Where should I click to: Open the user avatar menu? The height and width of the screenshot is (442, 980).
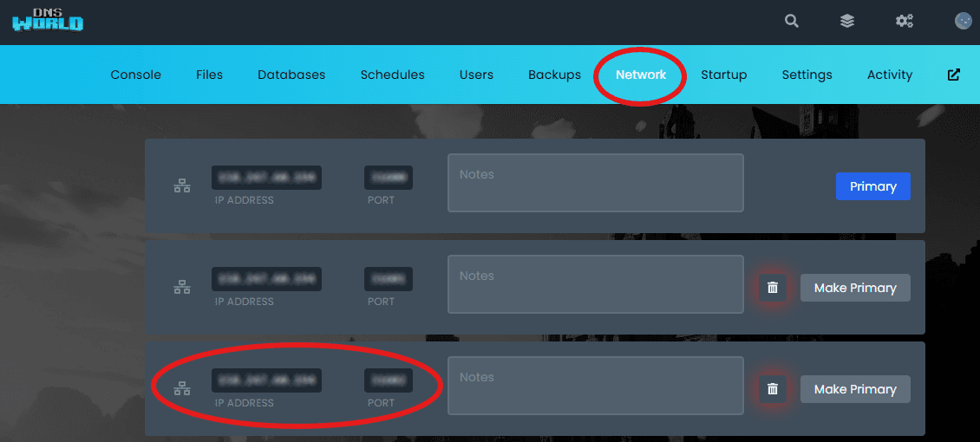964,21
